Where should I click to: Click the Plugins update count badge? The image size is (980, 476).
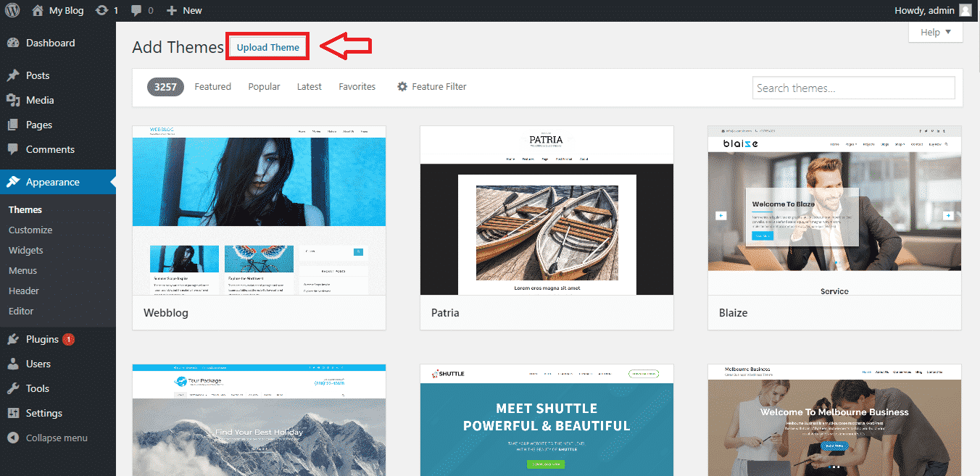(68, 339)
